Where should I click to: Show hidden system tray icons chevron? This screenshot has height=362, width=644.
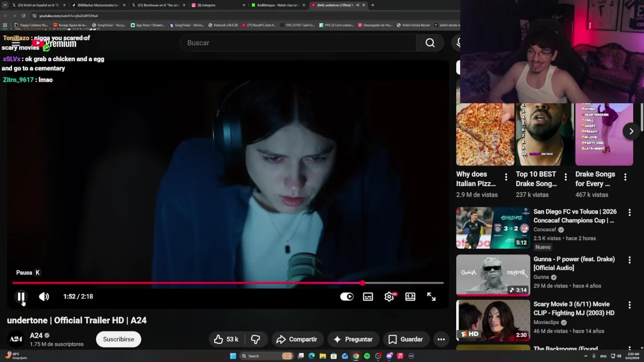coord(586,356)
